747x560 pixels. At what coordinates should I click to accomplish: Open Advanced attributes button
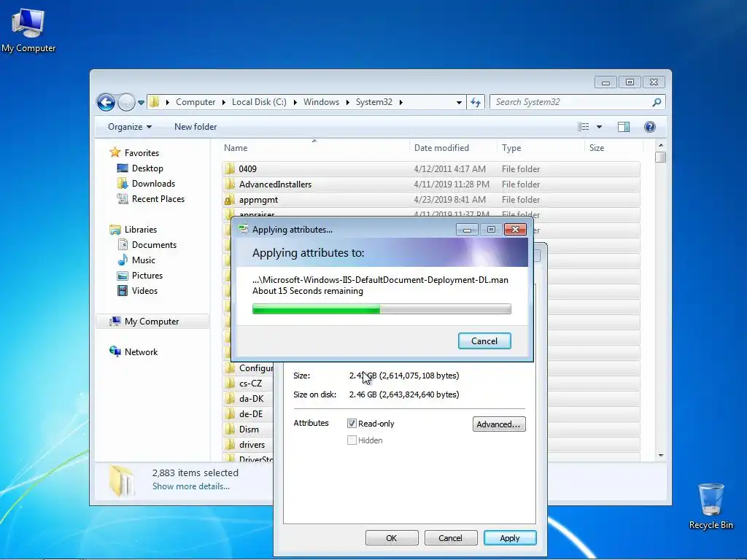[x=499, y=424]
